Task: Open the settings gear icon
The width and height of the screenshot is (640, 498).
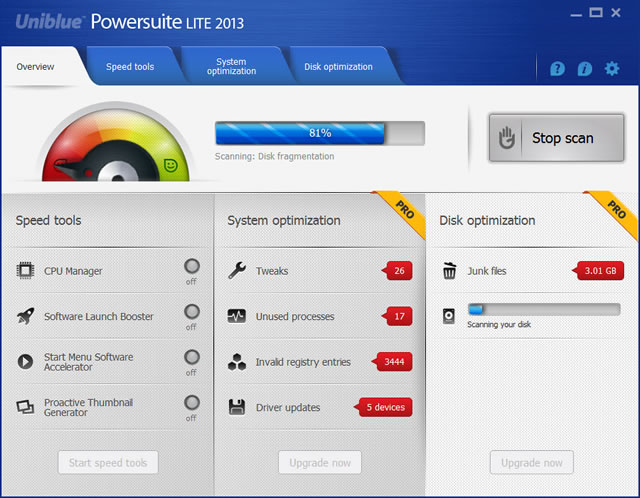Action: 611,68
